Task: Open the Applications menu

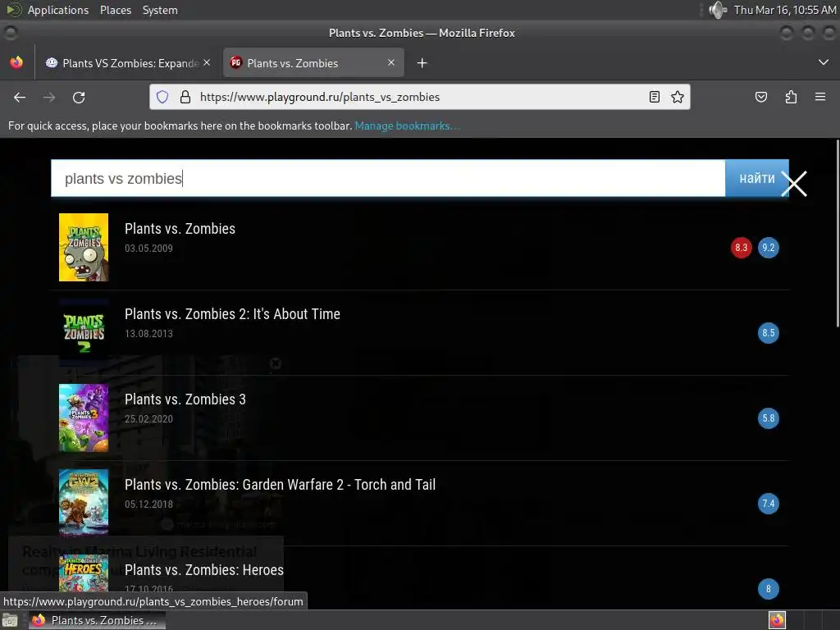Action: (58, 10)
